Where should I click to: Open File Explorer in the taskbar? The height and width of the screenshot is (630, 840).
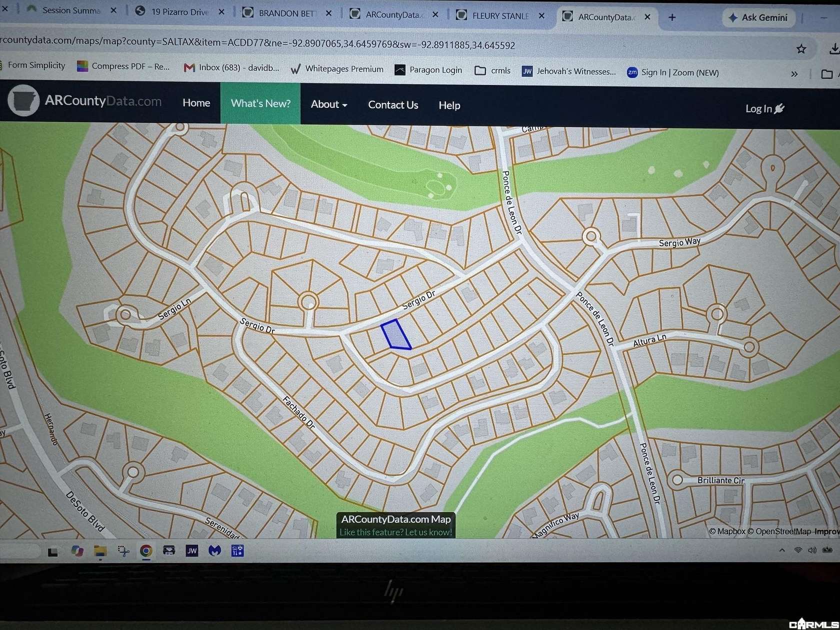(100, 551)
